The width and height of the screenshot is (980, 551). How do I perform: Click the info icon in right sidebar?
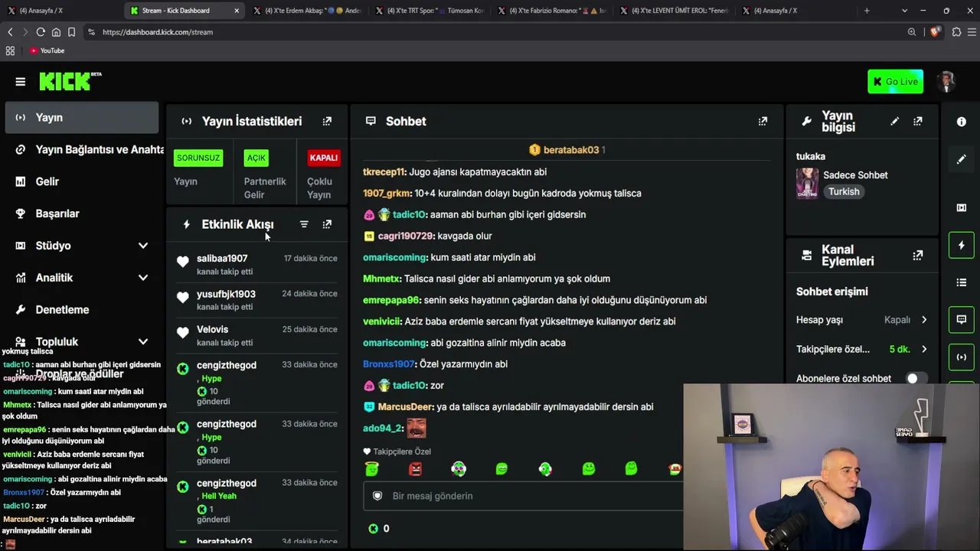962,122
